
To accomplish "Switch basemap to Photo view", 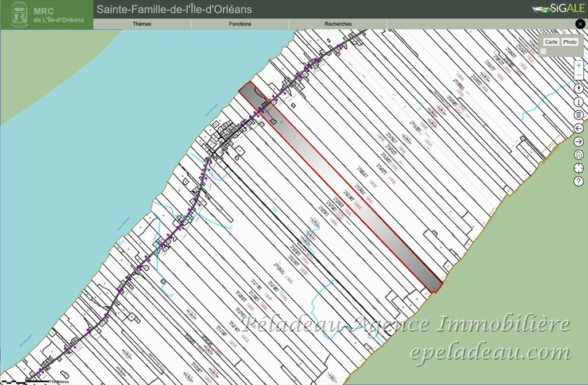I will [570, 42].
